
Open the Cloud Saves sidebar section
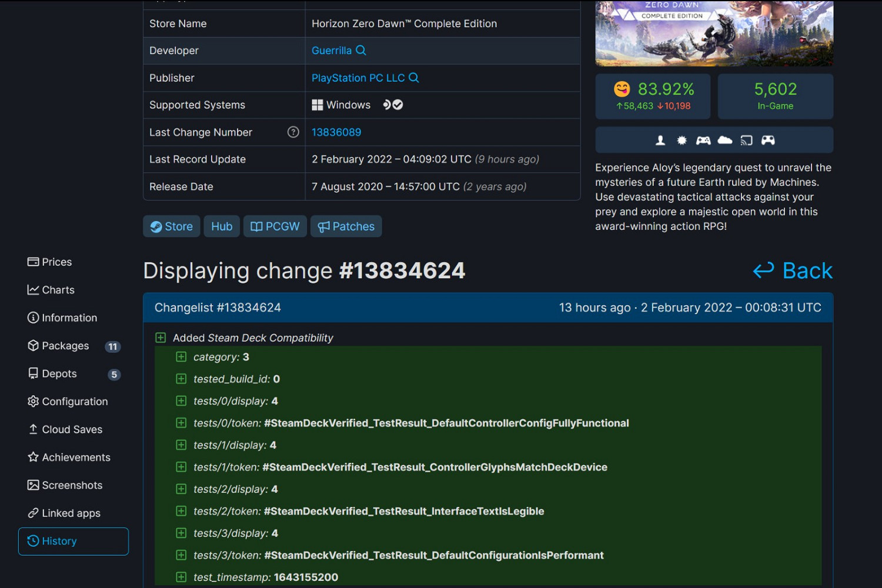(x=72, y=429)
